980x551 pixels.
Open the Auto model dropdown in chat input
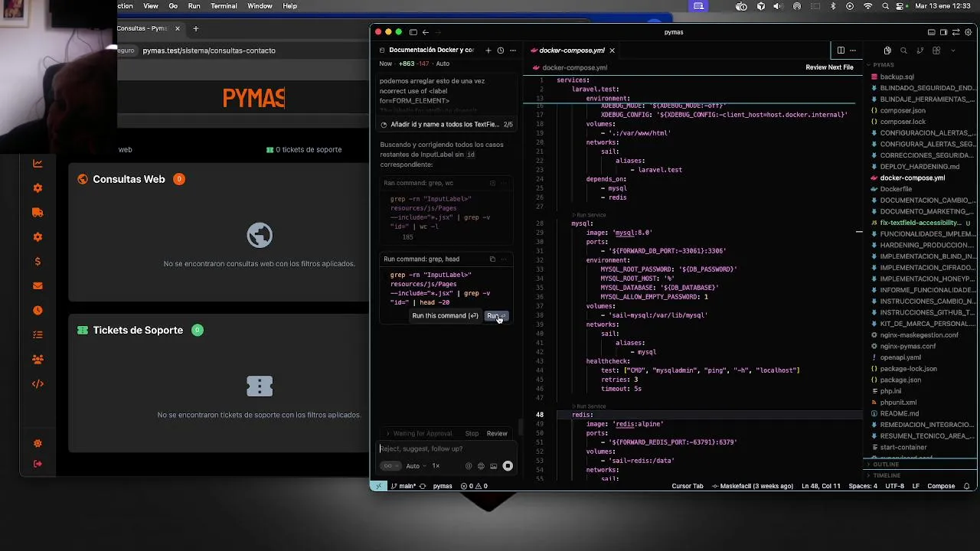(416, 466)
